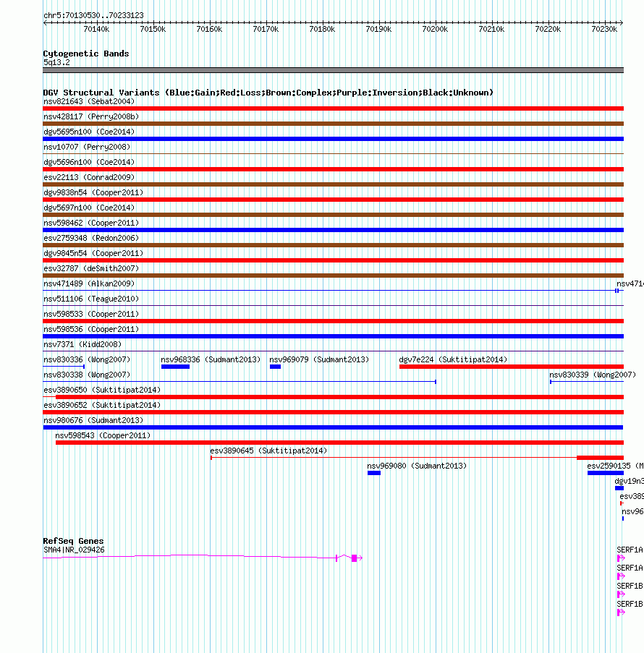Image resolution: width=644 pixels, height=653 pixels.
Task: Open the dgv7e224 (Suktitipat2014) label
Action: click(x=453, y=359)
